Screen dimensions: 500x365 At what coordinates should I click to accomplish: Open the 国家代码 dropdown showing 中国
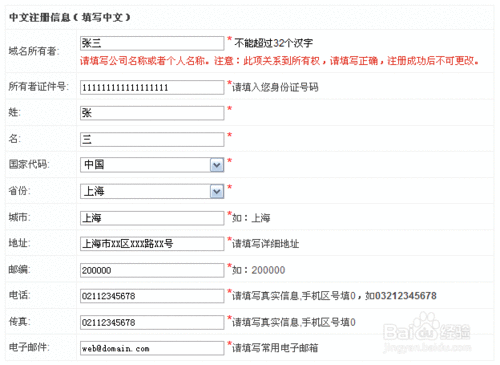(x=152, y=165)
